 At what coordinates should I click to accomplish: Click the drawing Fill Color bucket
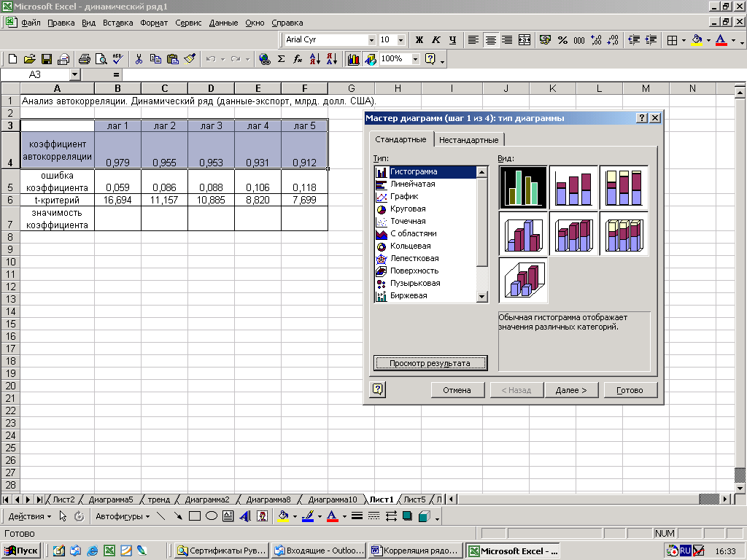click(284, 516)
